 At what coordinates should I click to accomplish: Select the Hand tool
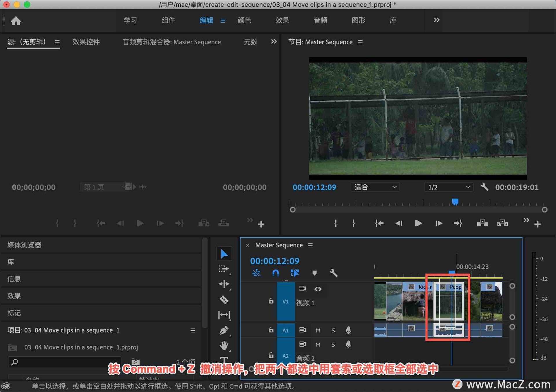pos(224,345)
